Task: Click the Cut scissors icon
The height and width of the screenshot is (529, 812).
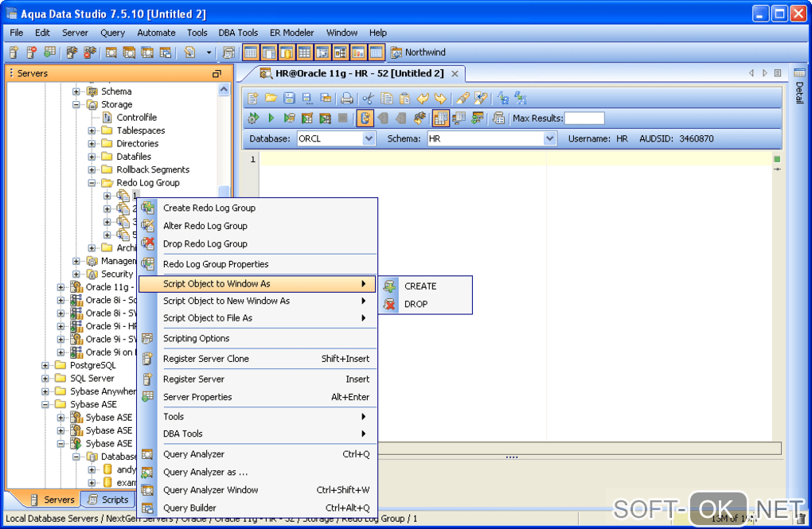Action: click(x=369, y=98)
